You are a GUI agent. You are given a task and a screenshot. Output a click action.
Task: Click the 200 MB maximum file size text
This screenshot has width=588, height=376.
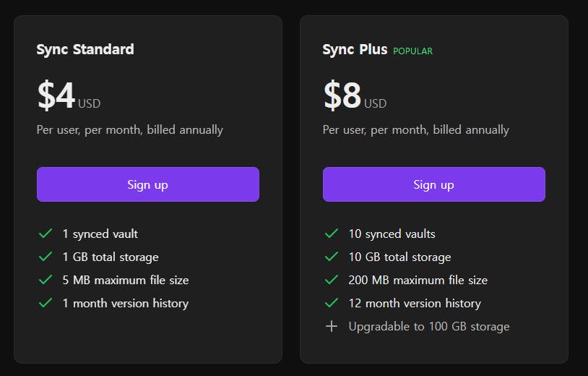tap(418, 280)
